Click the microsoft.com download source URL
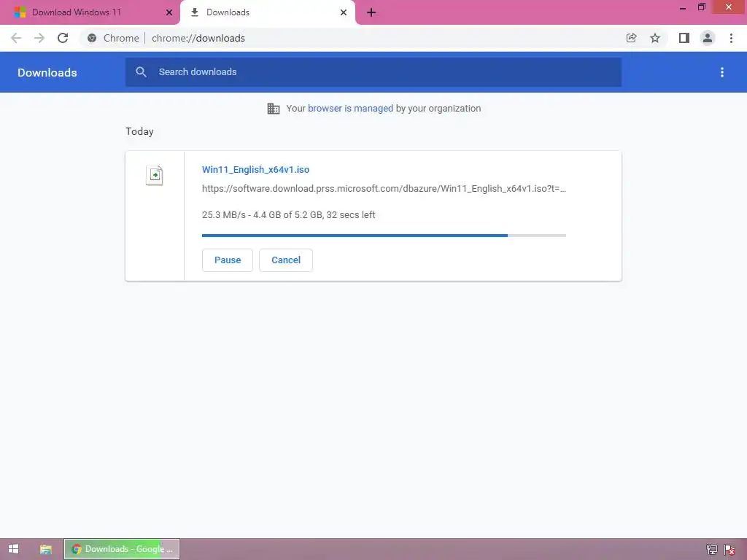747x560 pixels. (384, 189)
